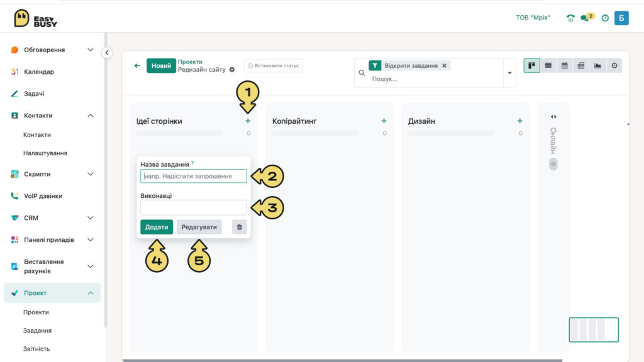Open Налаштування under Контакти

click(x=45, y=153)
